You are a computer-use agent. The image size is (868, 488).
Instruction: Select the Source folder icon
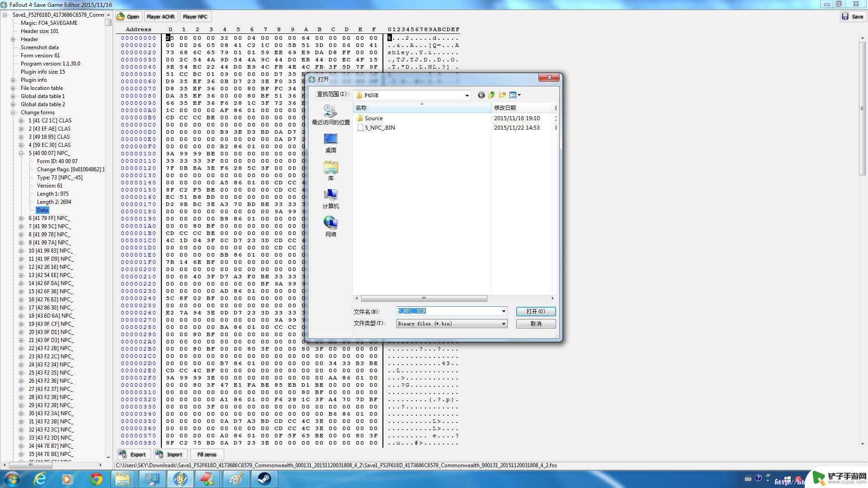point(360,118)
